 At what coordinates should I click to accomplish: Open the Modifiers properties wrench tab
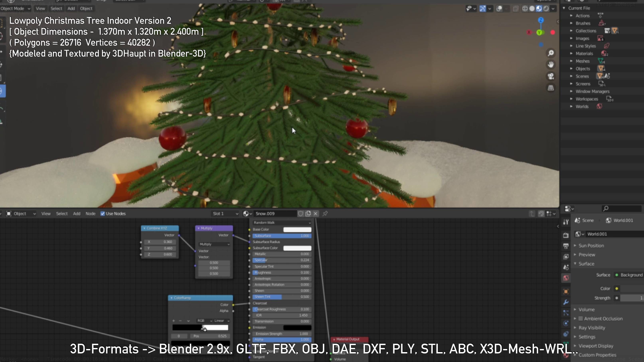pos(566,302)
